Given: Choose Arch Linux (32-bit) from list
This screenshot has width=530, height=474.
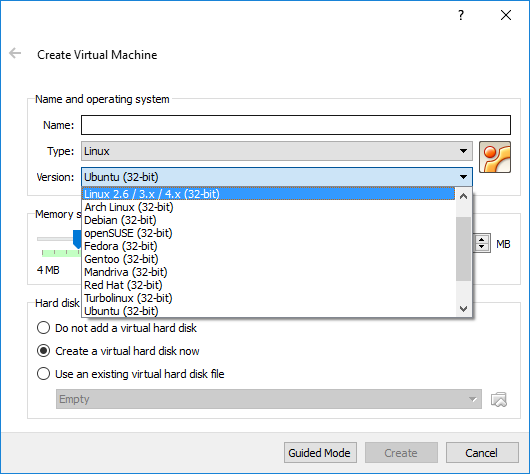Looking at the screenshot, I should 268,207.
